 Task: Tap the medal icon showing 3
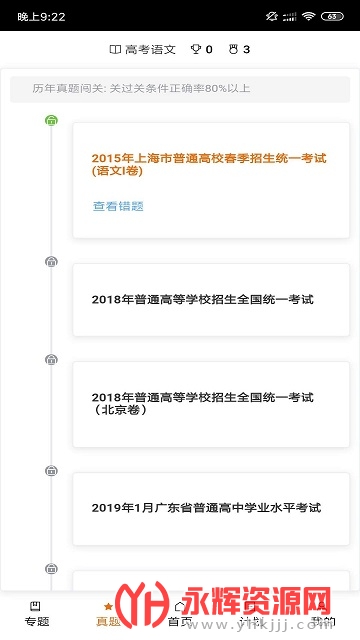coord(233,49)
